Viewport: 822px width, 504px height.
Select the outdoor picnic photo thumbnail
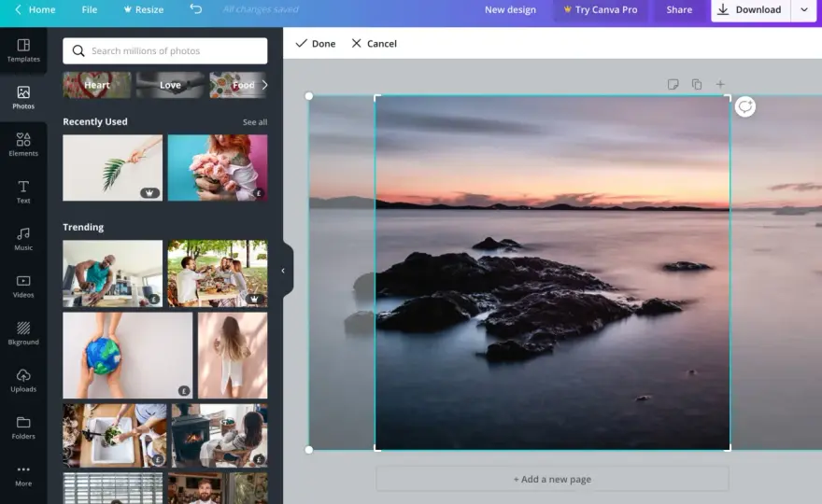(x=218, y=273)
